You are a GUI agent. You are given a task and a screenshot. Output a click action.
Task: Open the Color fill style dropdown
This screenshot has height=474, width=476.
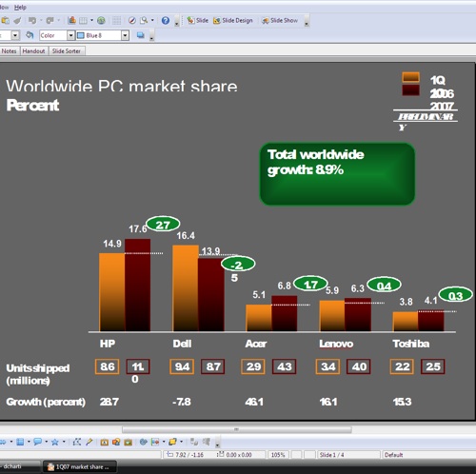pos(70,35)
